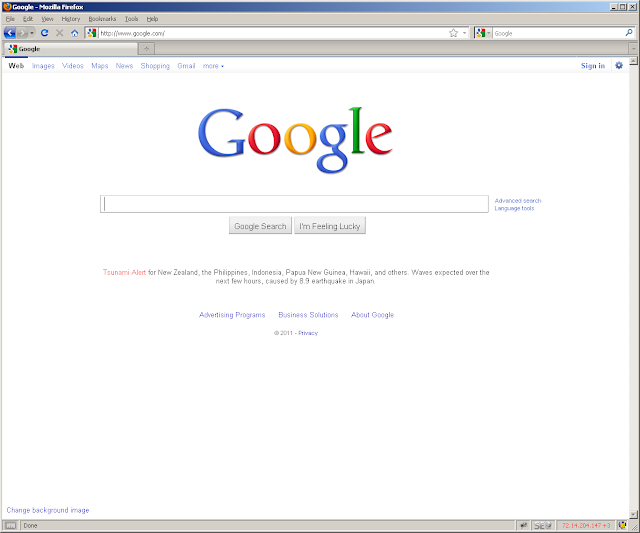Open the History menu

[x=71, y=19]
